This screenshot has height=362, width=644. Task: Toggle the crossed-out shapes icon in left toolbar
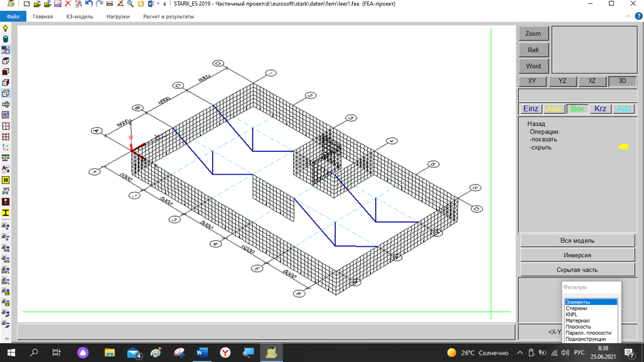[x=6, y=50]
